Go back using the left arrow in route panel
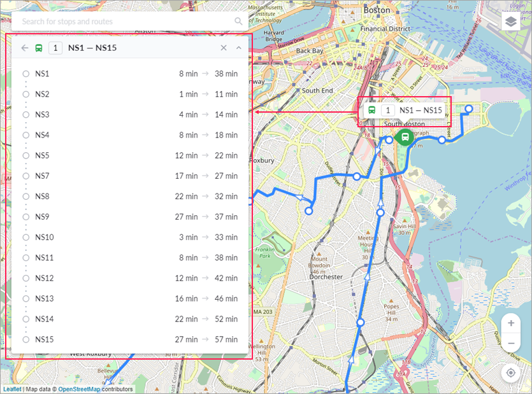Image resolution: width=532 pixels, height=394 pixels. 25,48
